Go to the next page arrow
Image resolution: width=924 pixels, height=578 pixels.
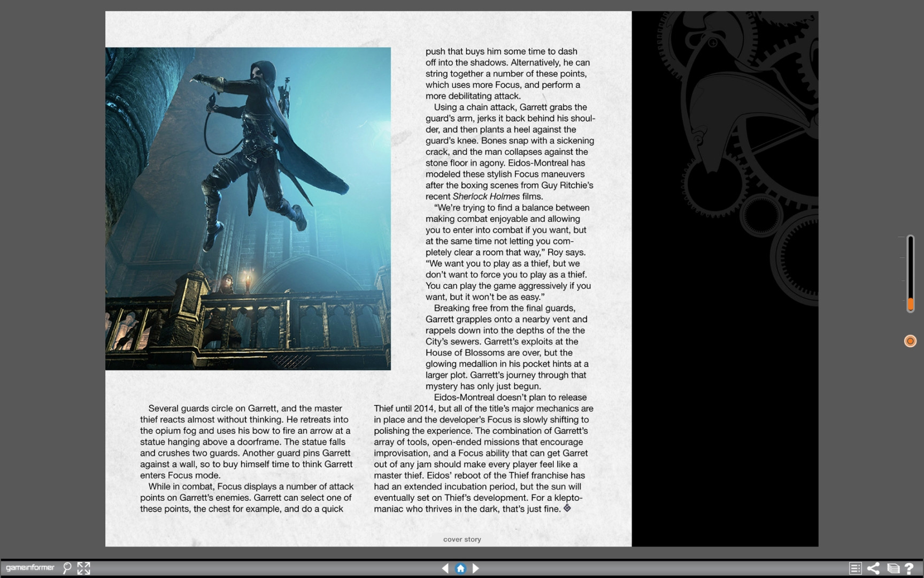coord(476,568)
